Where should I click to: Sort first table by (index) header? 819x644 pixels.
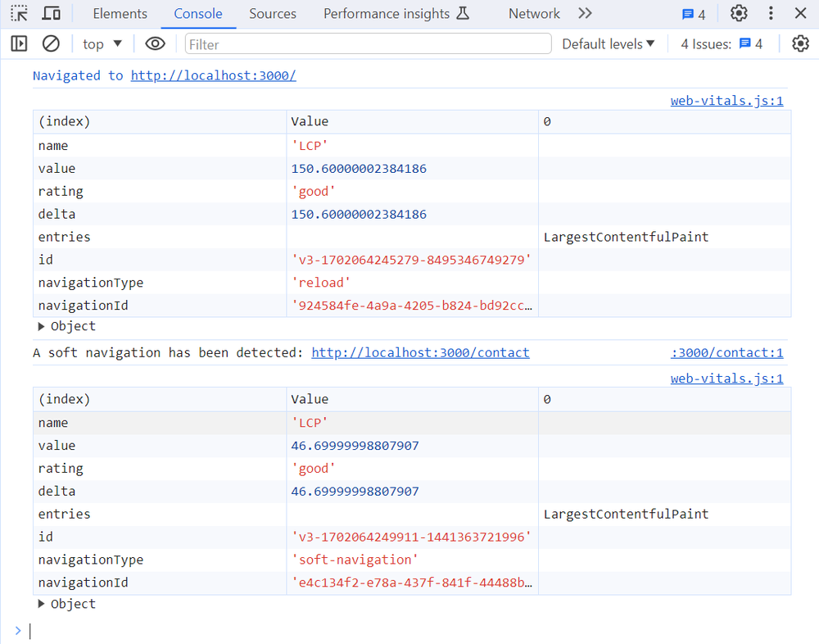[160, 122]
